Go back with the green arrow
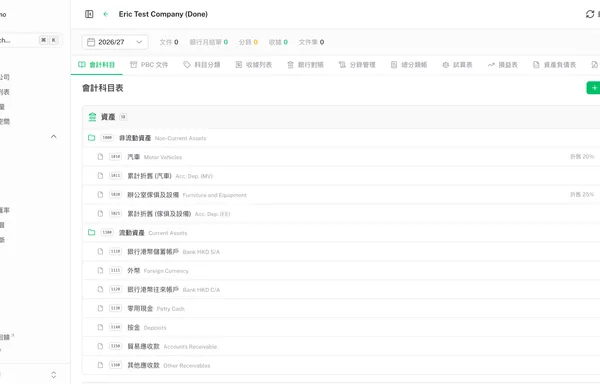 point(106,14)
